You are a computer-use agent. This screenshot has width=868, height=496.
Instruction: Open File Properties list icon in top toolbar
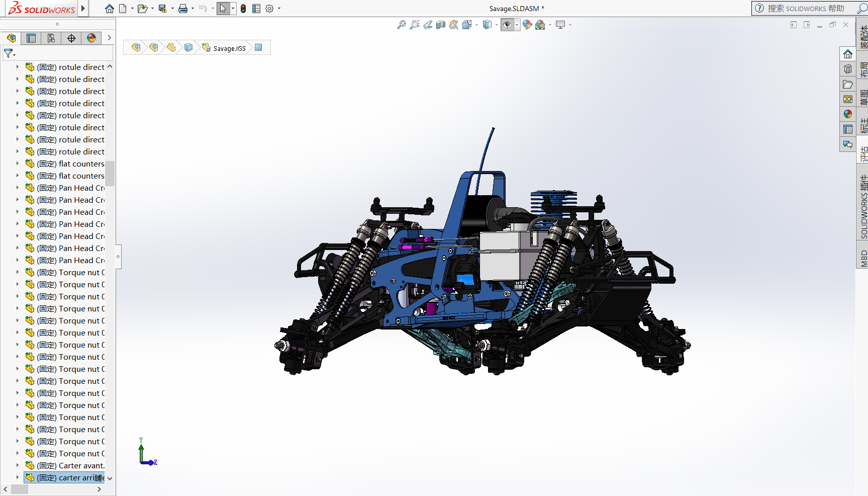point(256,9)
